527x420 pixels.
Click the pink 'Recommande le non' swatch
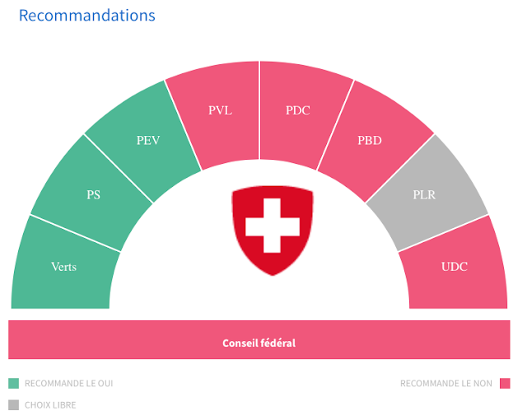pyautogui.click(x=505, y=383)
